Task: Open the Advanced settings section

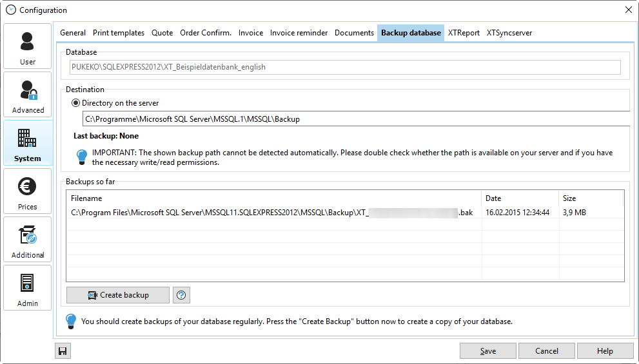Action: tap(28, 95)
